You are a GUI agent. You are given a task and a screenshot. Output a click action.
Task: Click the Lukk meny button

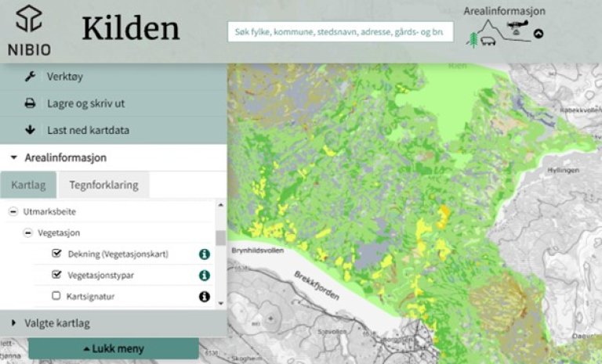point(114,348)
